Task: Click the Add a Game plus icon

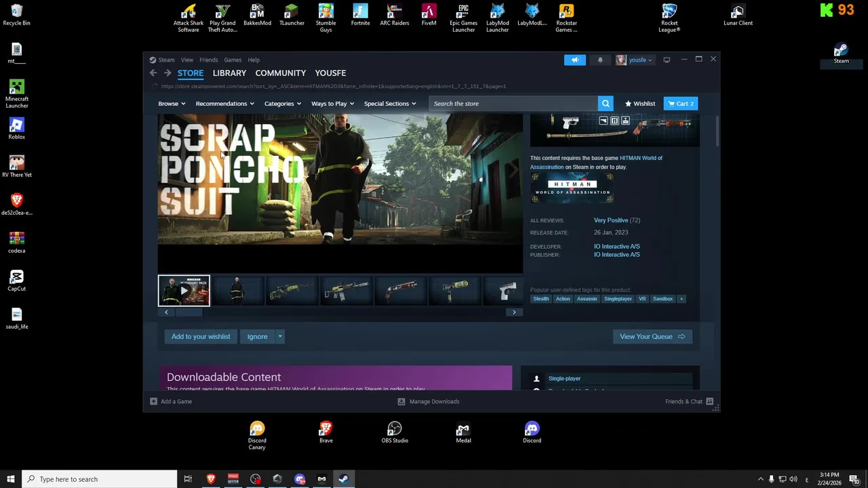Action: pos(154,401)
